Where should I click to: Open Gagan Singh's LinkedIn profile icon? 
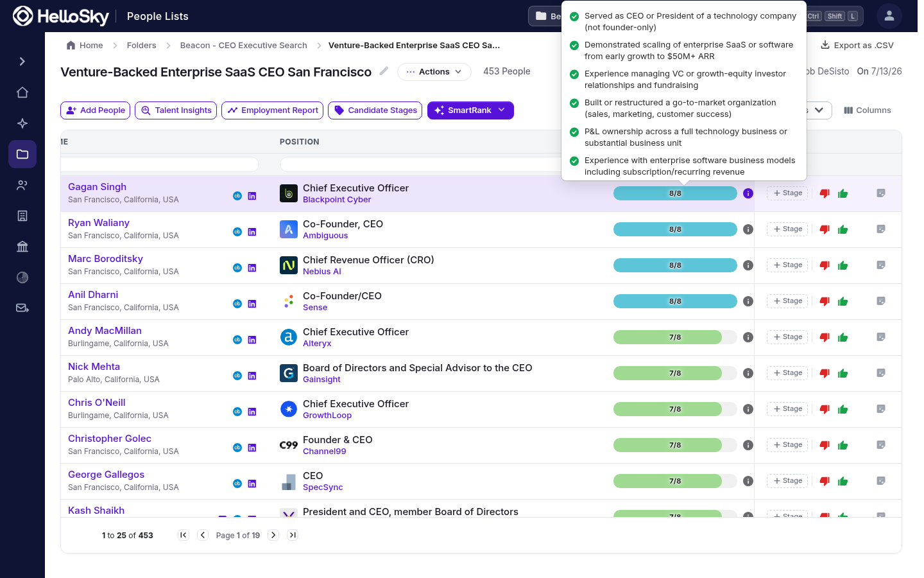[252, 196]
